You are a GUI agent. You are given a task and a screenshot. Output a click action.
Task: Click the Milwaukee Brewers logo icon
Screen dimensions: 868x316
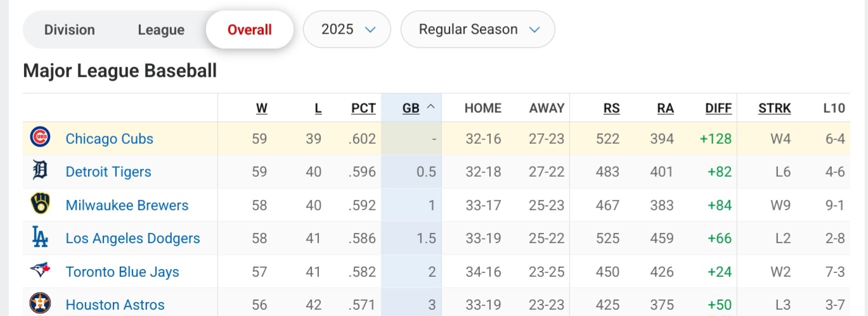click(x=40, y=204)
